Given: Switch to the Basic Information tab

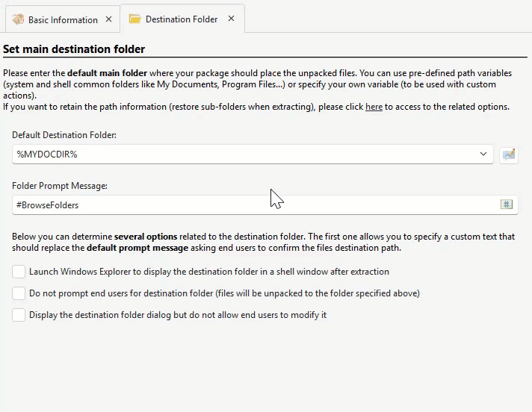Looking at the screenshot, I should click(x=63, y=19).
